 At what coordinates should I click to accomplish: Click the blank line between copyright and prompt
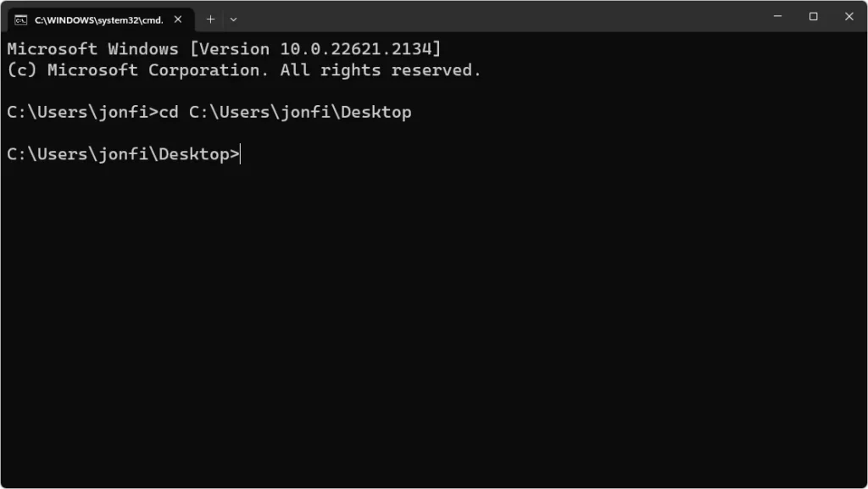[254, 91]
